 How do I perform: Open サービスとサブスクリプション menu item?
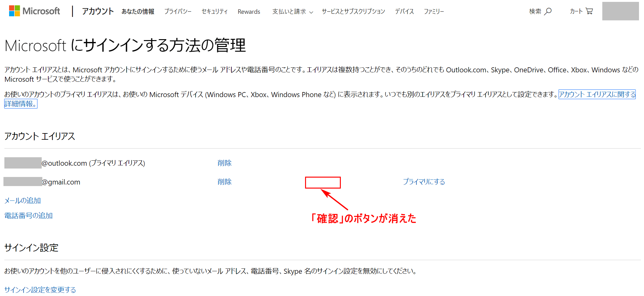(353, 12)
